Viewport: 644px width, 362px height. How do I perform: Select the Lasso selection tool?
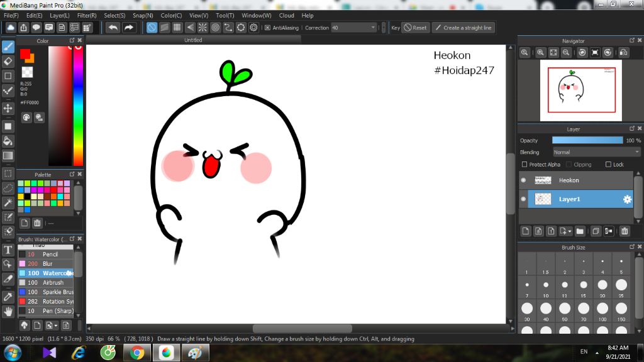[8, 189]
